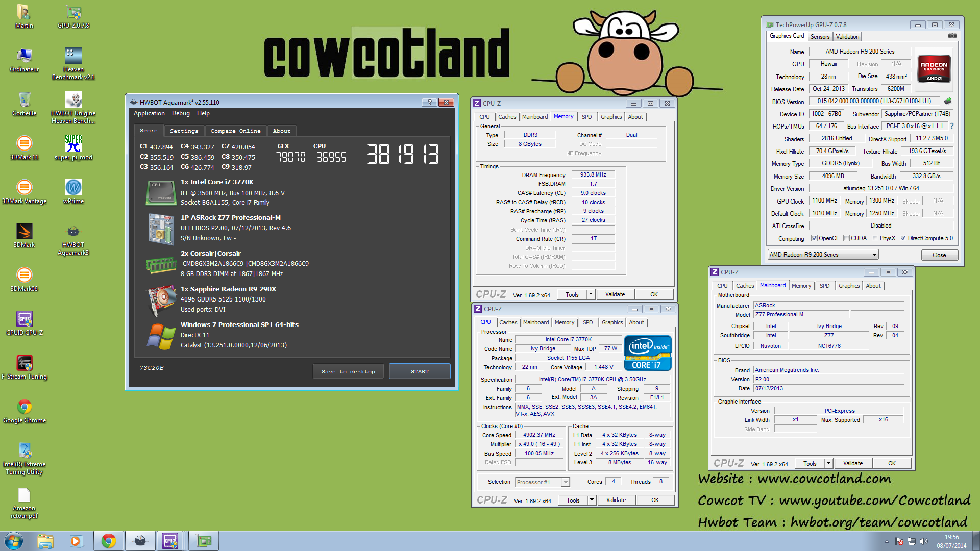980x551 pixels.
Task: Launch Intel(R) Extreme Tuning Utility shortcut
Action: click(24, 459)
